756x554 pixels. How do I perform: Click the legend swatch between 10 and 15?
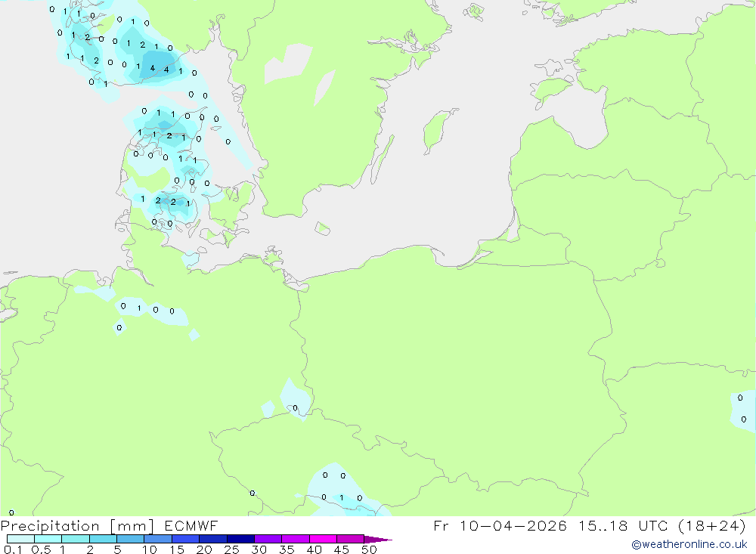click(x=158, y=539)
